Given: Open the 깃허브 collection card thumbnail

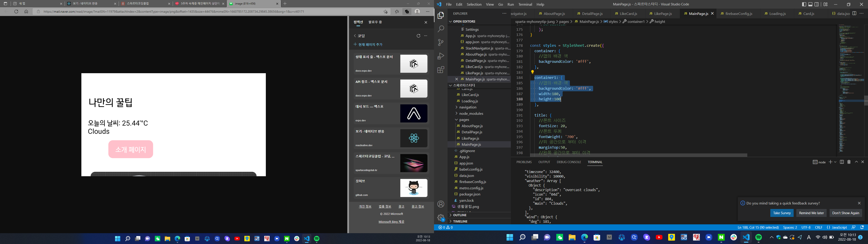Looking at the screenshot, I should [414, 188].
